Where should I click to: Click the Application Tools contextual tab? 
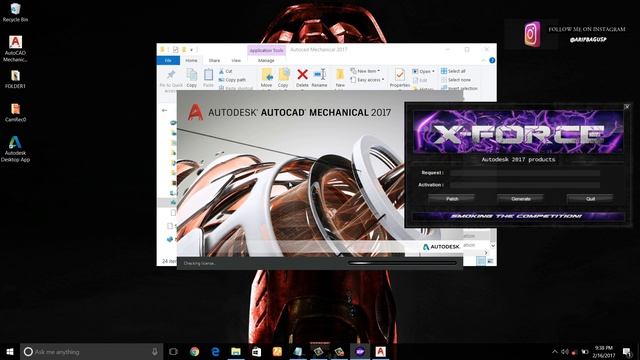[x=266, y=50]
